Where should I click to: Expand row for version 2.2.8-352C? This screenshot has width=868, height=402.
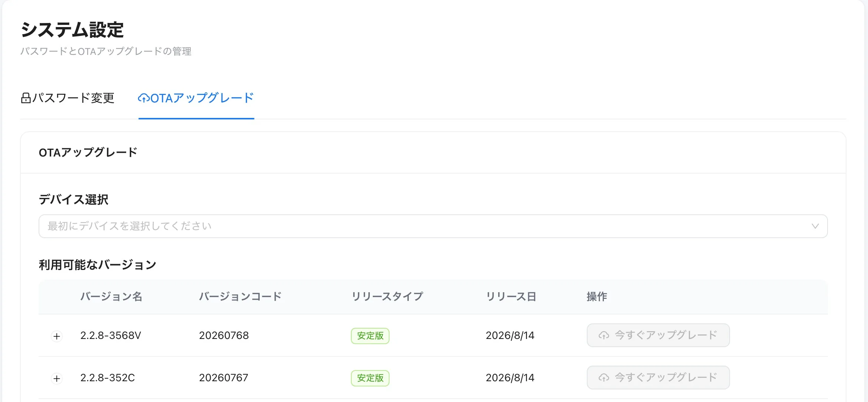57,379
